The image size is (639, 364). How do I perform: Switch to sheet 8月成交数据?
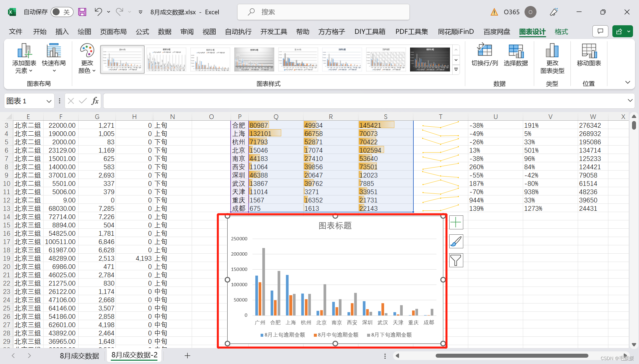[x=79, y=356]
